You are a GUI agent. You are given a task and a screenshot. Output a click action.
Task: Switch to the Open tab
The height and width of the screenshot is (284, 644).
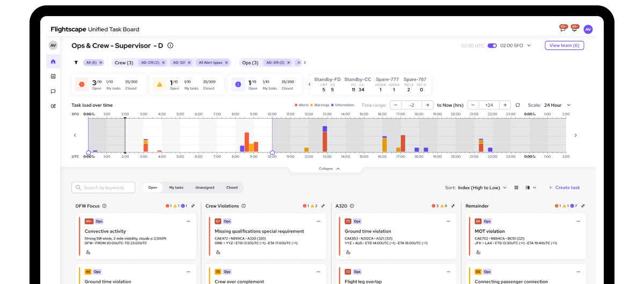pyautogui.click(x=153, y=187)
